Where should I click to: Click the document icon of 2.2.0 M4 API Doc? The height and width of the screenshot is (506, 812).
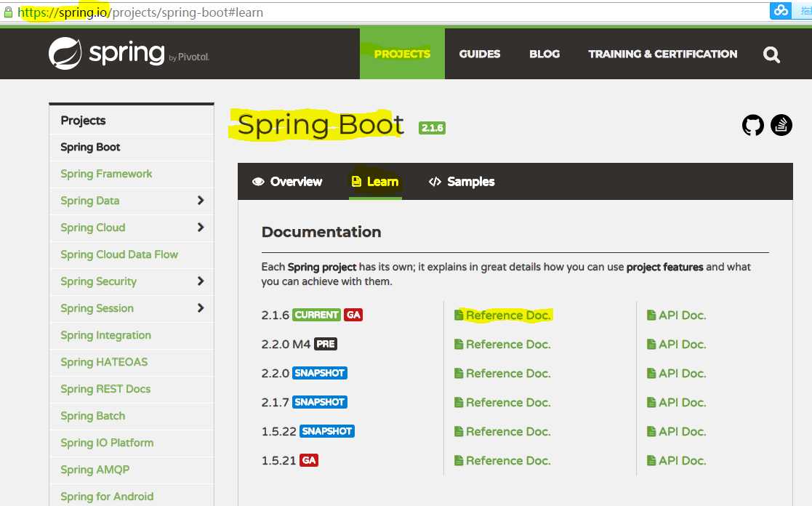(651, 344)
